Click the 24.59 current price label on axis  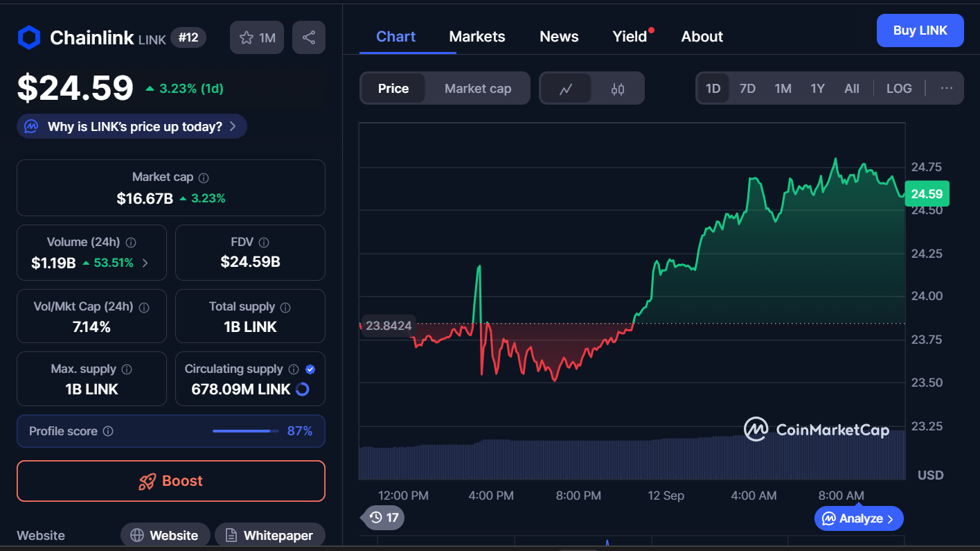tap(927, 194)
